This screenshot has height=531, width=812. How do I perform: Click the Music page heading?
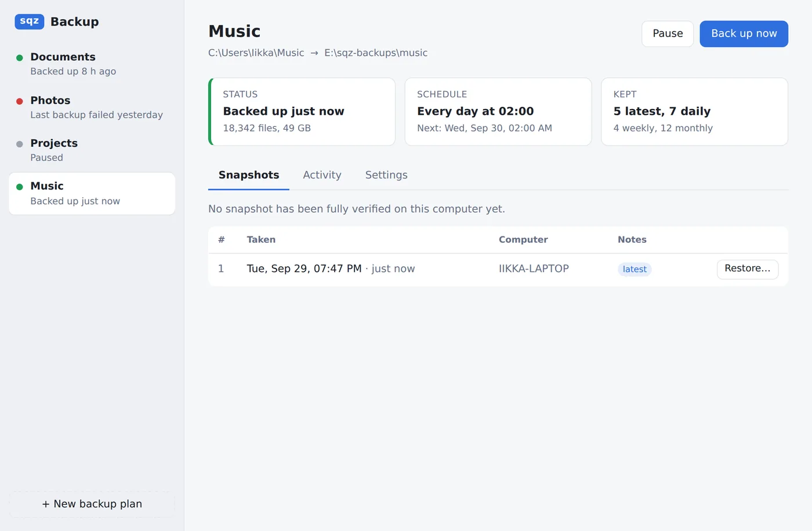point(234,31)
